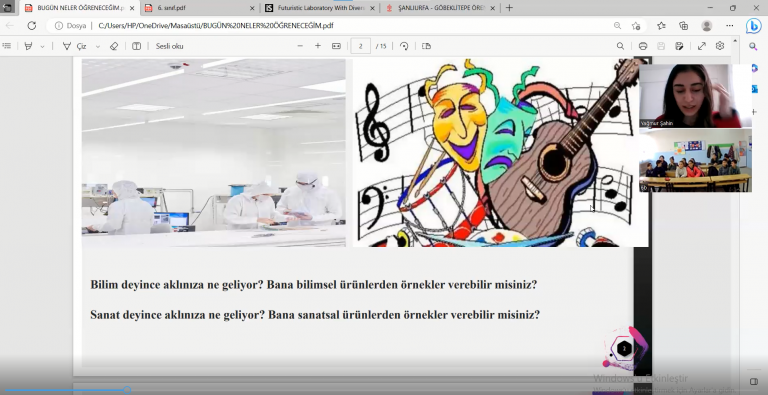Viewport: 768px width, 395px height.
Task: Open PDF viewer settings gear
Action: 720,46
